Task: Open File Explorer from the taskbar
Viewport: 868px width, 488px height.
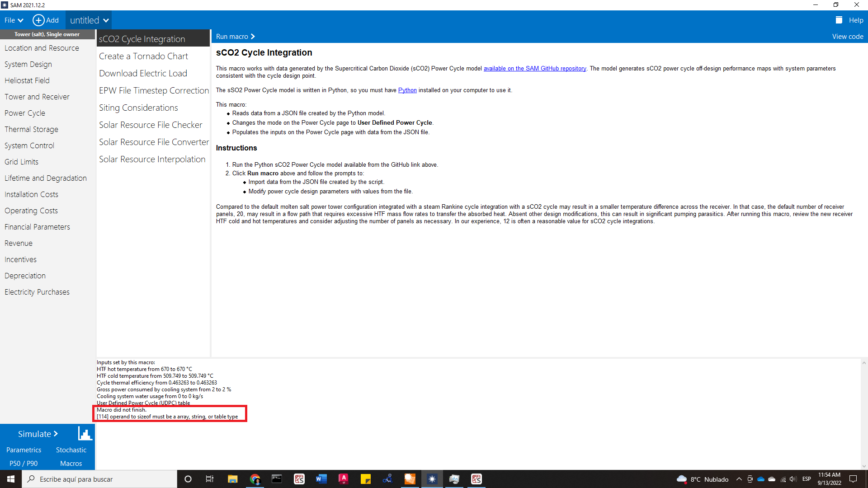Action: pyautogui.click(x=233, y=479)
